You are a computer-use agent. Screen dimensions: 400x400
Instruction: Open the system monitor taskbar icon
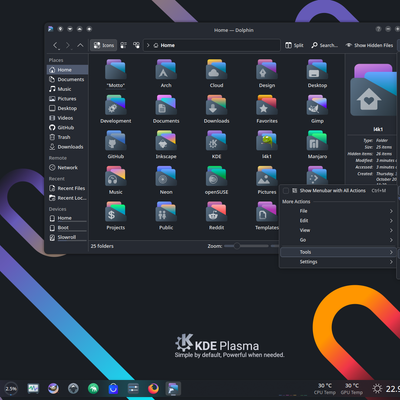[x=33, y=388]
